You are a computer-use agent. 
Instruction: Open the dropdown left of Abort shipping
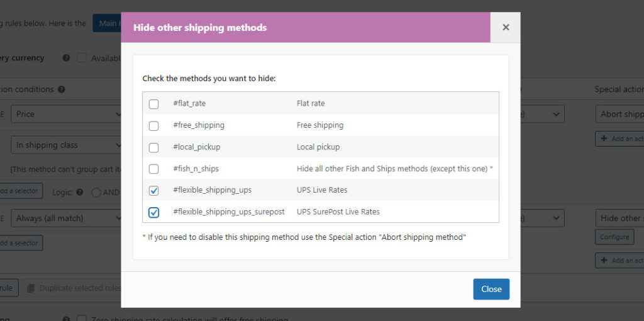[x=543, y=114]
